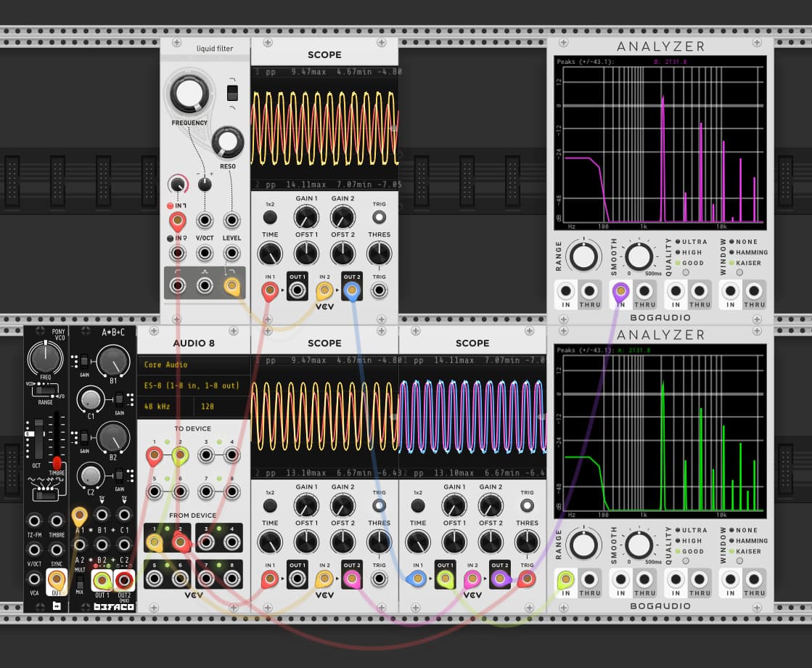Click the liquid filter RESO knob

[227, 142]
